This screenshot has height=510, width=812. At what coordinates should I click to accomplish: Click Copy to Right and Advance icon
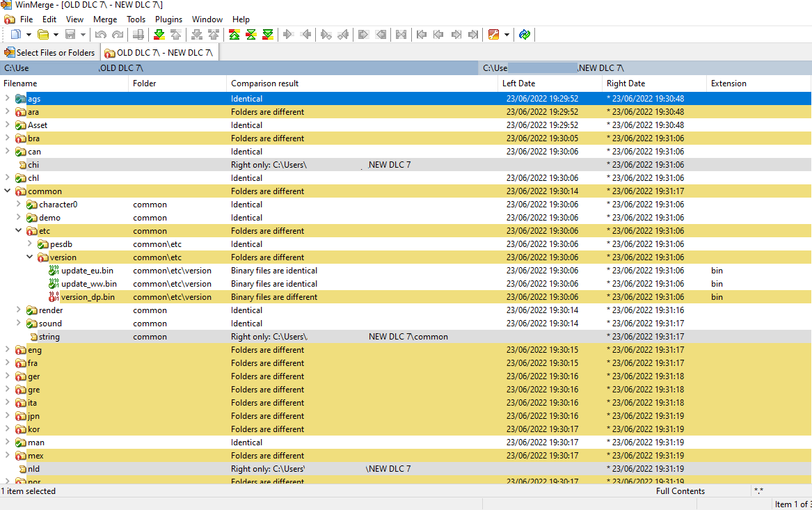[x=326, y=35]
